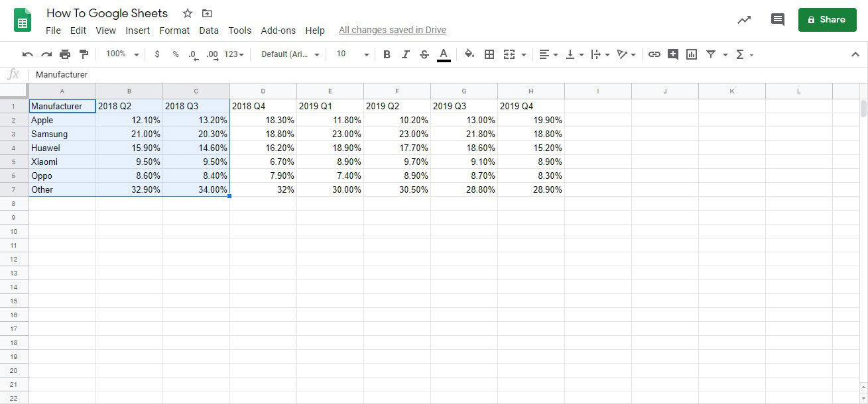Viewport: 868px width, 404px height.
Task: Click the Undo arrow icon
Action: (27, 54)
